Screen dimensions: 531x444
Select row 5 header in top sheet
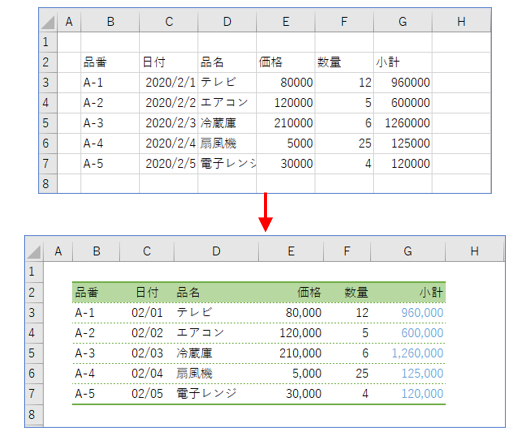tap(48, 123)
